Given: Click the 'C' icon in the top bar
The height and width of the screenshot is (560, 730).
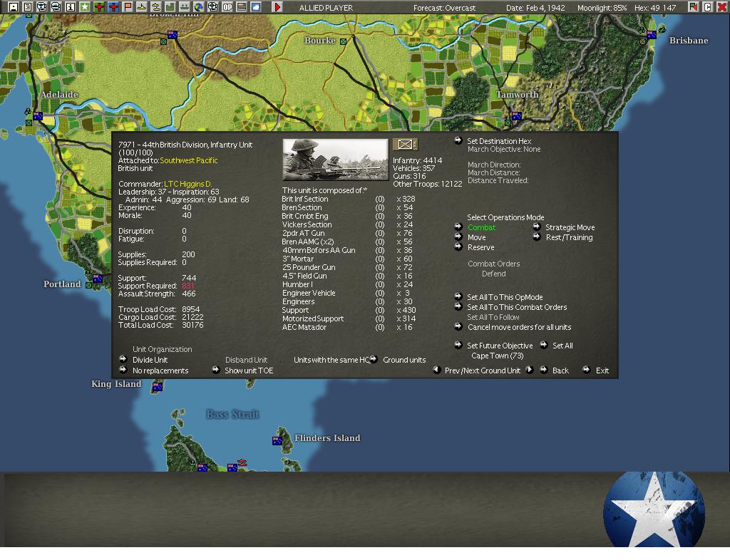Looking at the screenshot, I should tap(708, 7).
